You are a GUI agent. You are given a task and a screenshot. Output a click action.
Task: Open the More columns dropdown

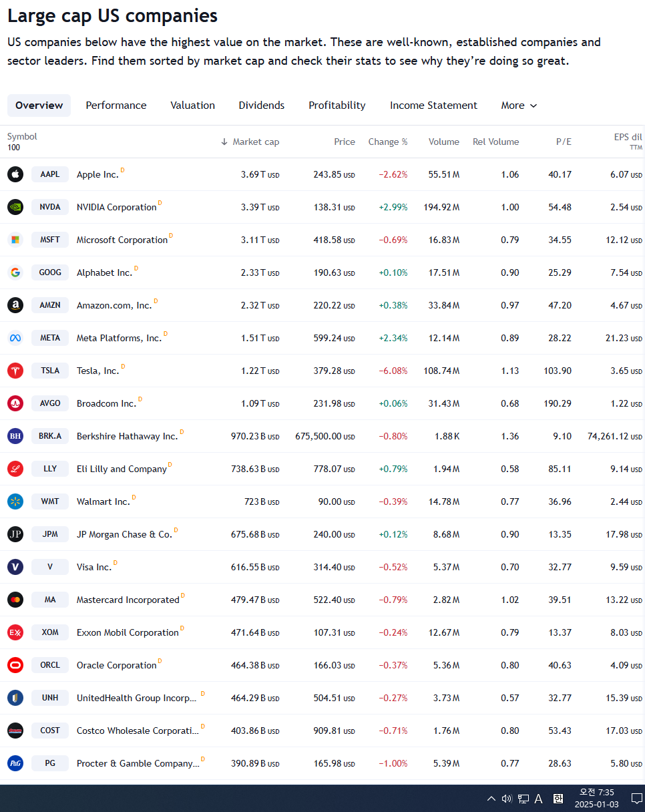click(519, 106)
